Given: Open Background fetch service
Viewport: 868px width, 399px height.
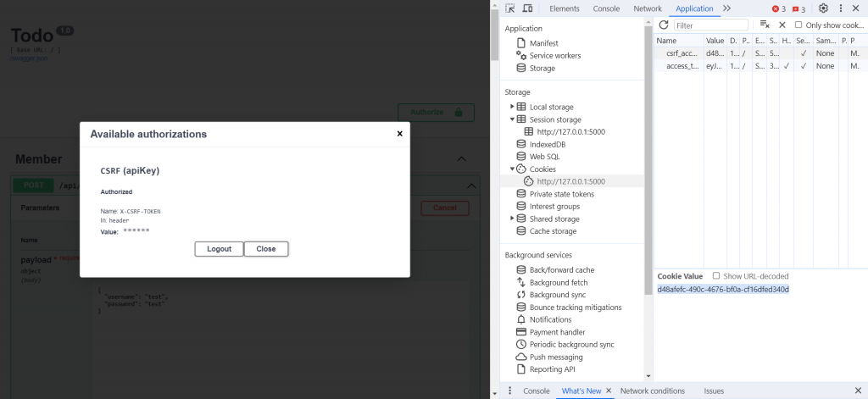Looking at the screenshot, I should (x=559, y=282).
